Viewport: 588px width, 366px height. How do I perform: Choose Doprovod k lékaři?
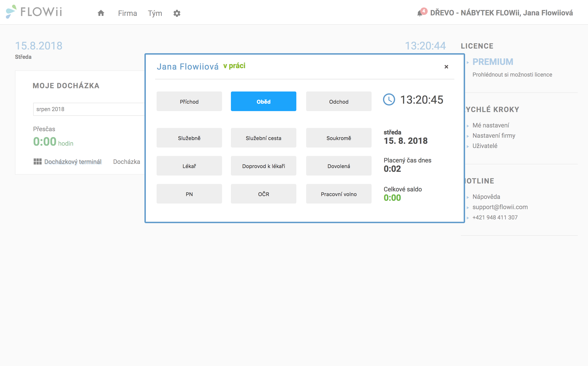click(263, 166)
